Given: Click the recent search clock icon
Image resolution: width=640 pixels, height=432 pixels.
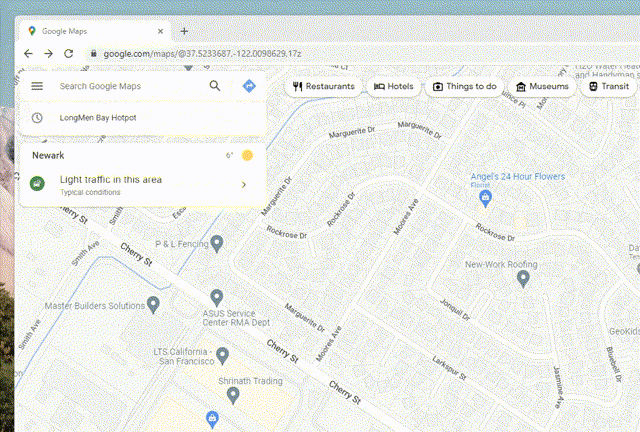Looking at the screenshot, I should tap(37, 118).
